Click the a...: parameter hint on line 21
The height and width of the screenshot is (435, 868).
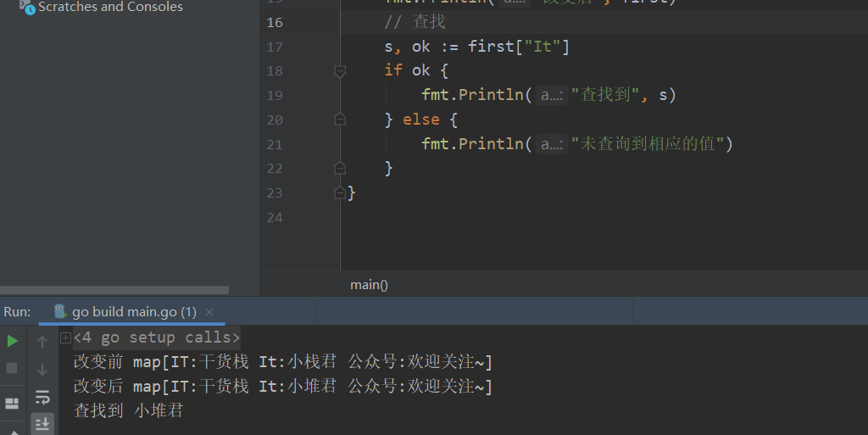[551, 144]
